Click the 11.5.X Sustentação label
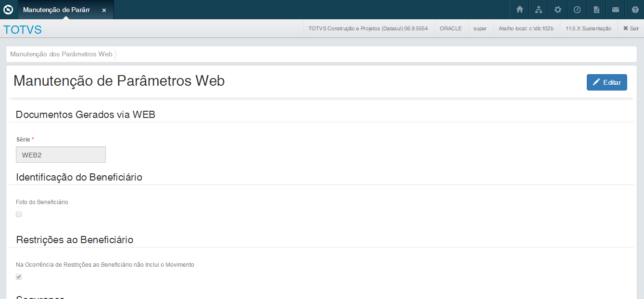644x299 pixels. 588,28
